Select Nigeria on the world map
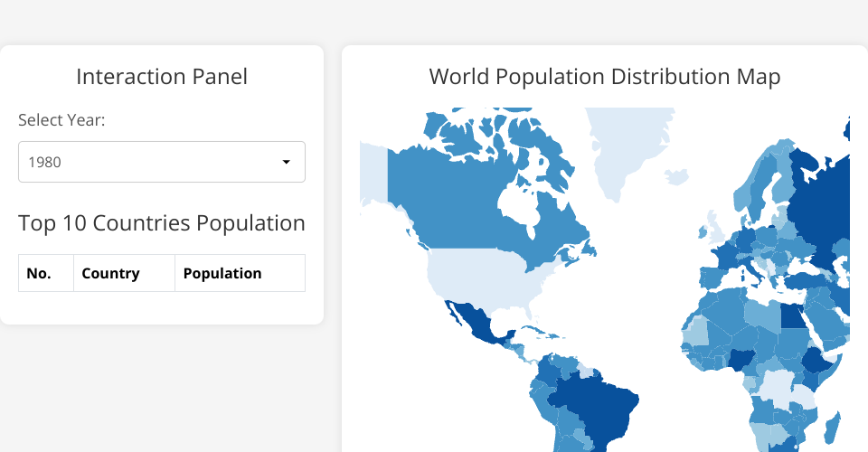 pos(741,359)
